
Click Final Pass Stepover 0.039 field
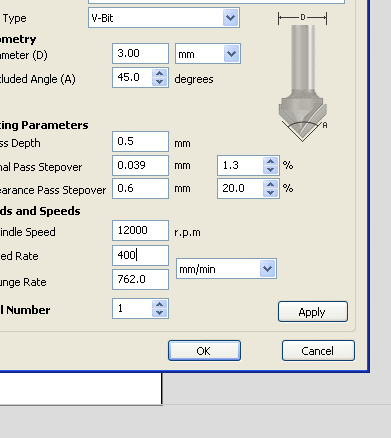140,165
